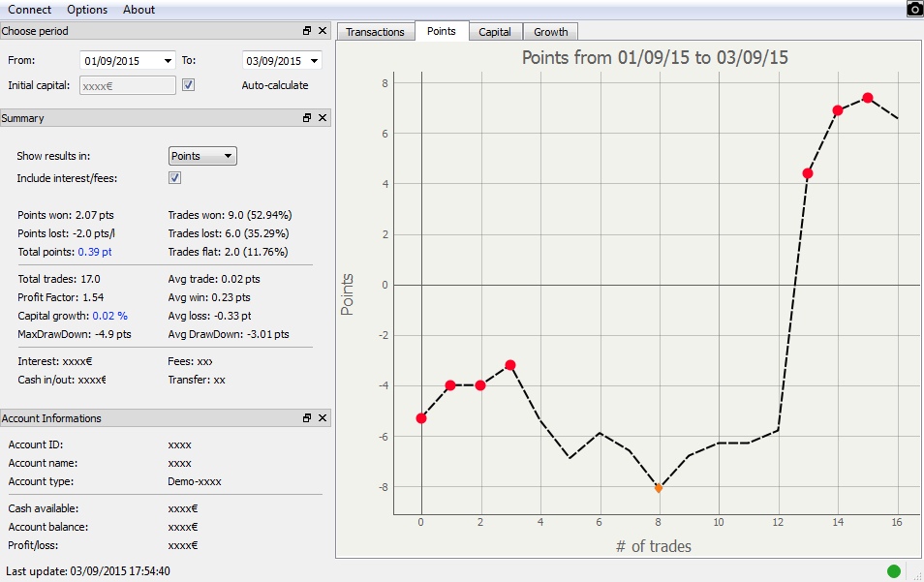Undock the Choose period panel

306,31
